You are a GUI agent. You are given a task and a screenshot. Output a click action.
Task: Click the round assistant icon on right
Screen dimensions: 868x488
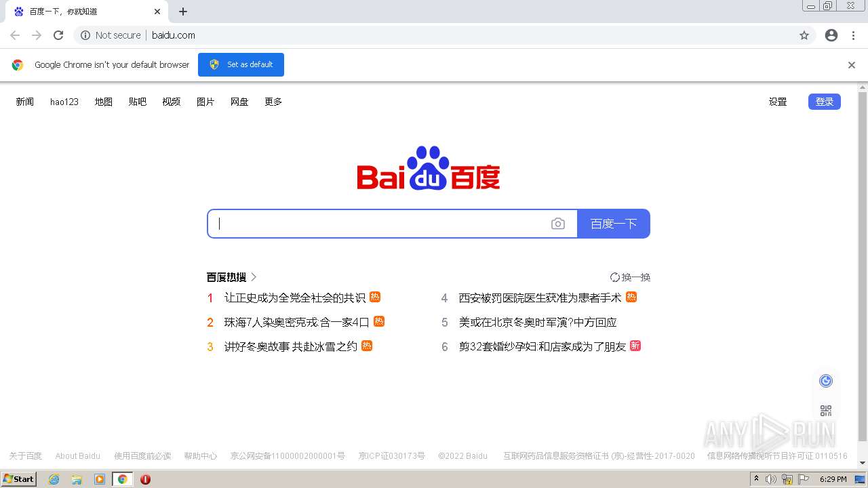coord(826,381)
